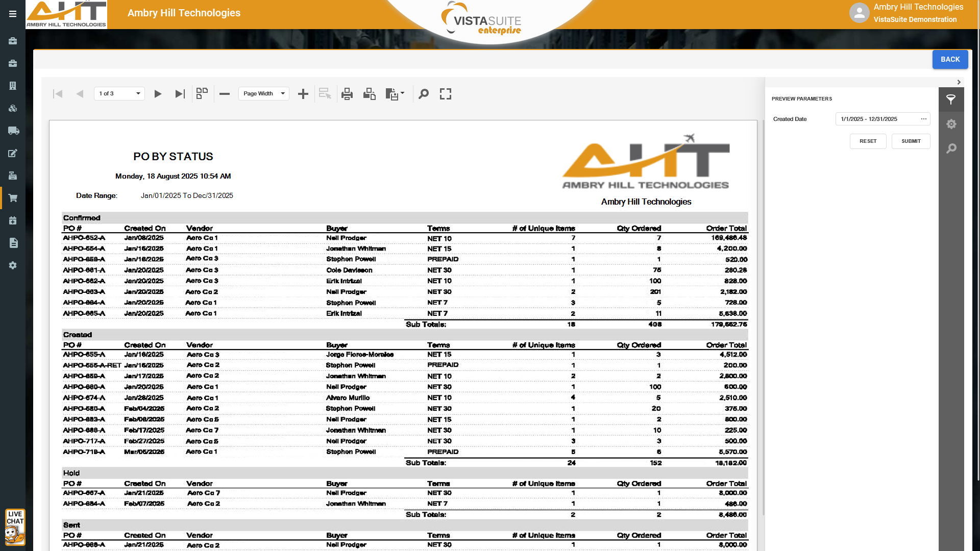Collapse the preview parameters panel
The width and height of the screenshot is (980, 551).
coord(959,82)
